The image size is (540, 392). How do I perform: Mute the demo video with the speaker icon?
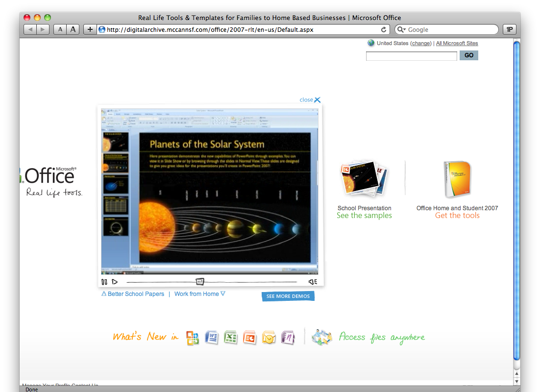click(x=313, y=282)
